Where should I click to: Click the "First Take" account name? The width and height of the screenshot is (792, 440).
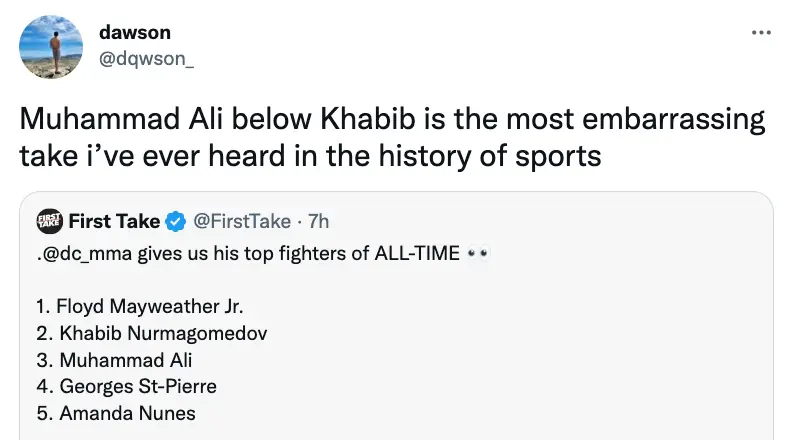[x=115, y=220]
